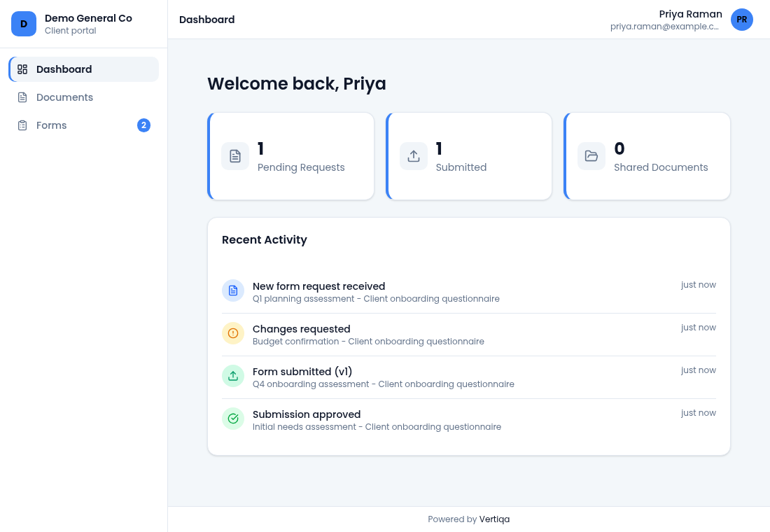The width and height of the screenshot is (770, 532).
Task: Click the Dashboard grid icon in sidebar
Action: [x=22, y=69]
